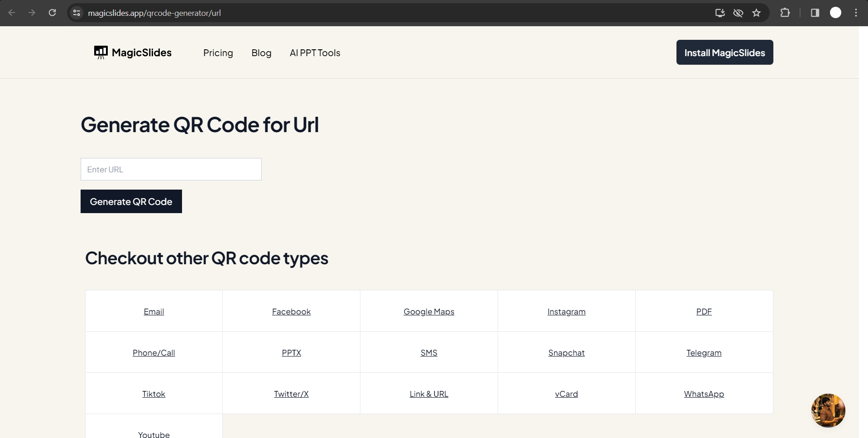Click the Generate QR Code button

[131, 201]
